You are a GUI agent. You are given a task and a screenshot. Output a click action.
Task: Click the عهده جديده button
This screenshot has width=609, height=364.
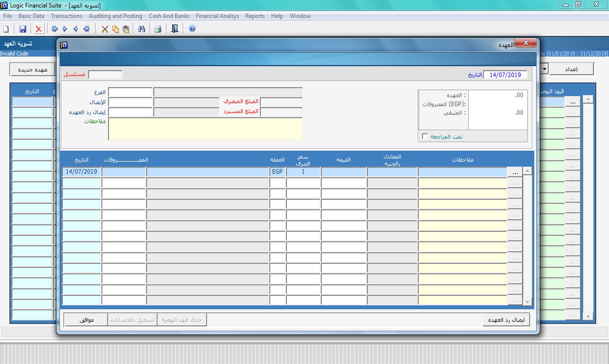tap(33, 69)
